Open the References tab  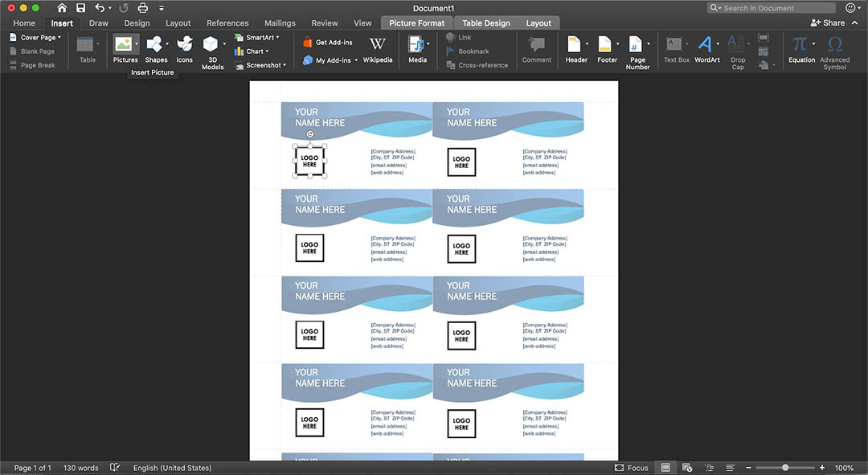(227, 23)
